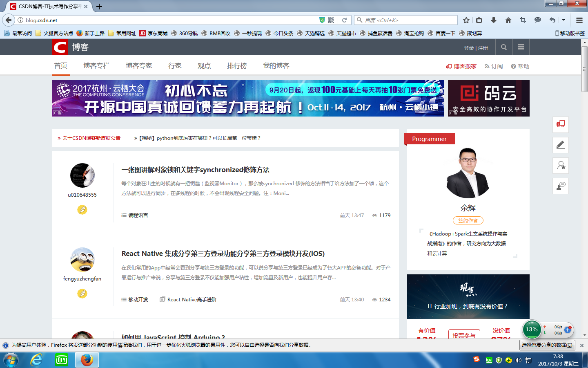The height and width of the screenshot is (368, 588).
Task: Open the 观点 tab
Action: pyautogui.click(x=205, y=66)
